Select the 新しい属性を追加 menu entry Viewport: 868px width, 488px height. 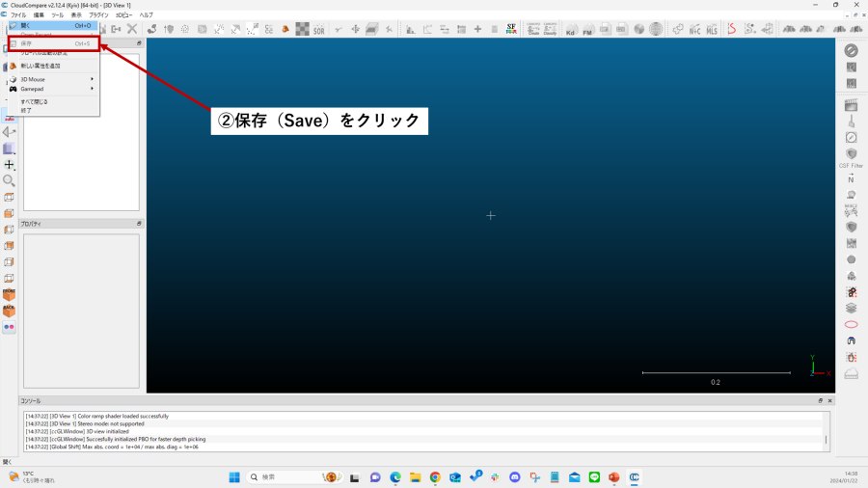54,66
